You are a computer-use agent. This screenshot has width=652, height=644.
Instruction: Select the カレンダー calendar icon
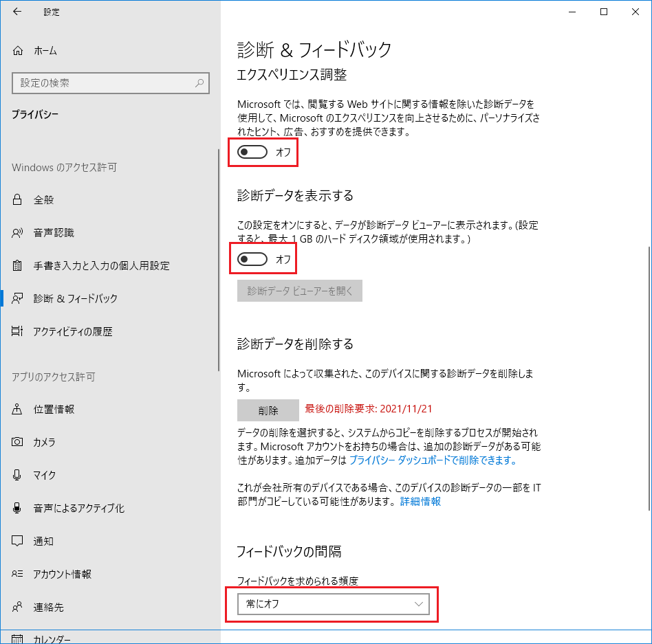[17, 639]
